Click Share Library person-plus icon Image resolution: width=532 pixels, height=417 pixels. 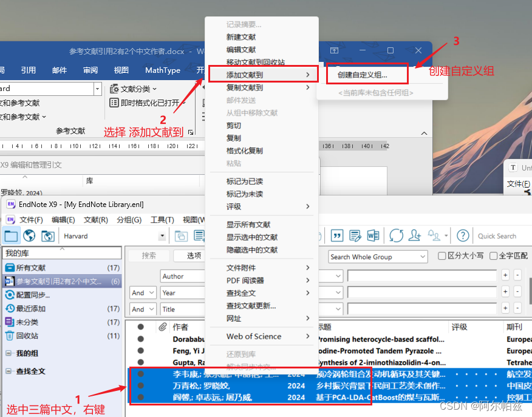coord(415,236)
